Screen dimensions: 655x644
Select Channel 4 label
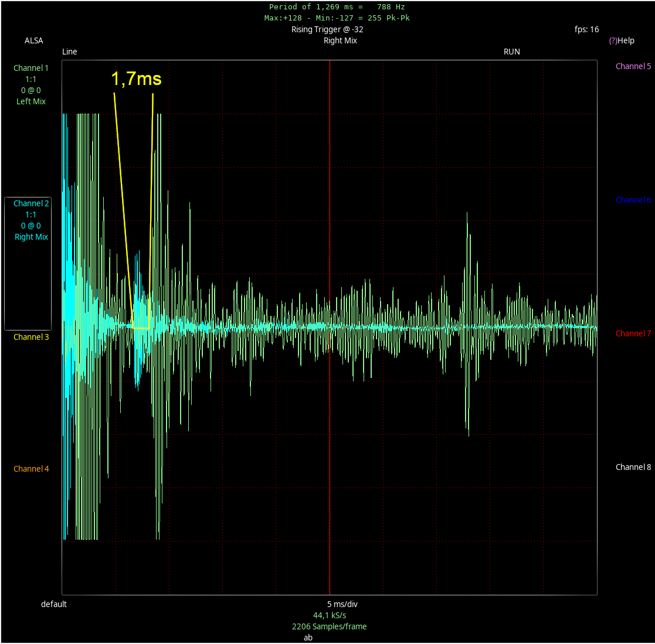click(31, 469)
